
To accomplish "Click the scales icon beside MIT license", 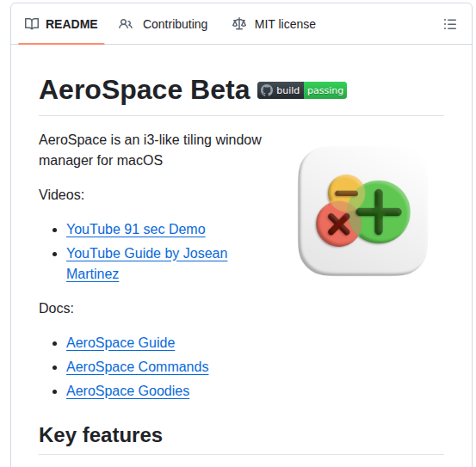I will pyautogui.click(x=239, y=24).
